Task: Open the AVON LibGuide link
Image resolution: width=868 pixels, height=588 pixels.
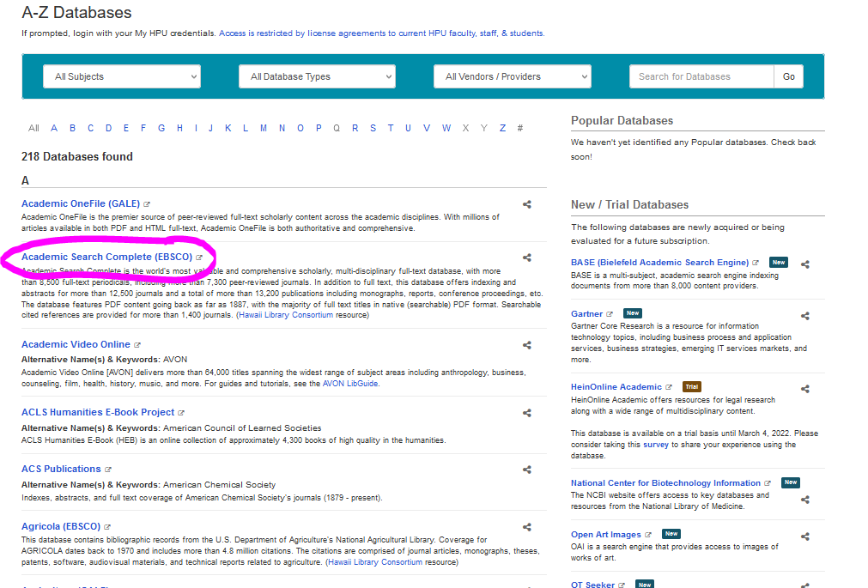Action: pyautogui.click(x=350, y=384)
